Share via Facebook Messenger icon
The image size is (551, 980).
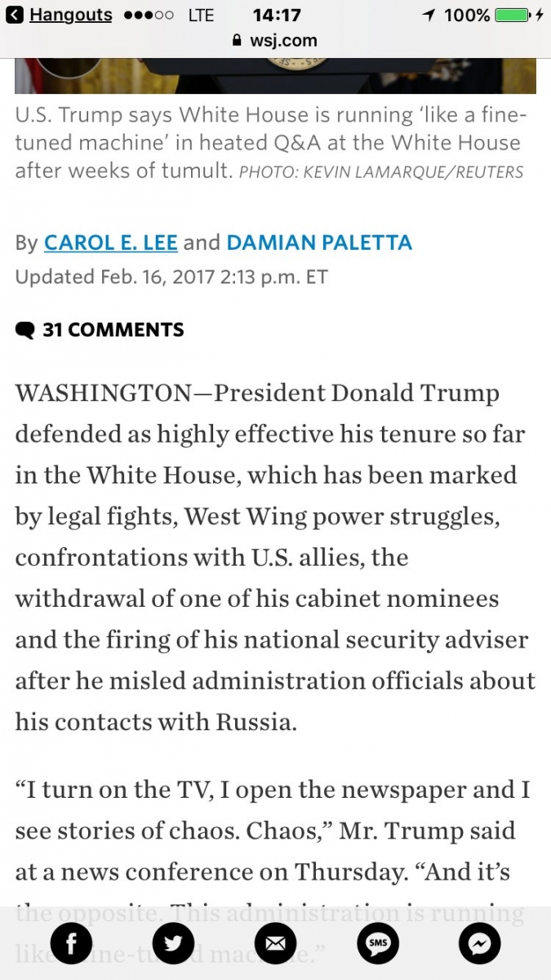pos(479,945)
